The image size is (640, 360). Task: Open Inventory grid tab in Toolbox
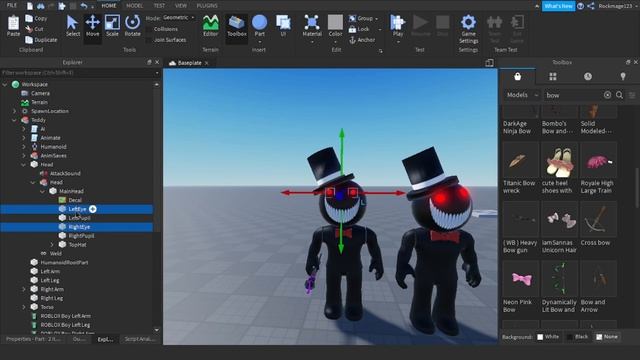pos(553,76)
